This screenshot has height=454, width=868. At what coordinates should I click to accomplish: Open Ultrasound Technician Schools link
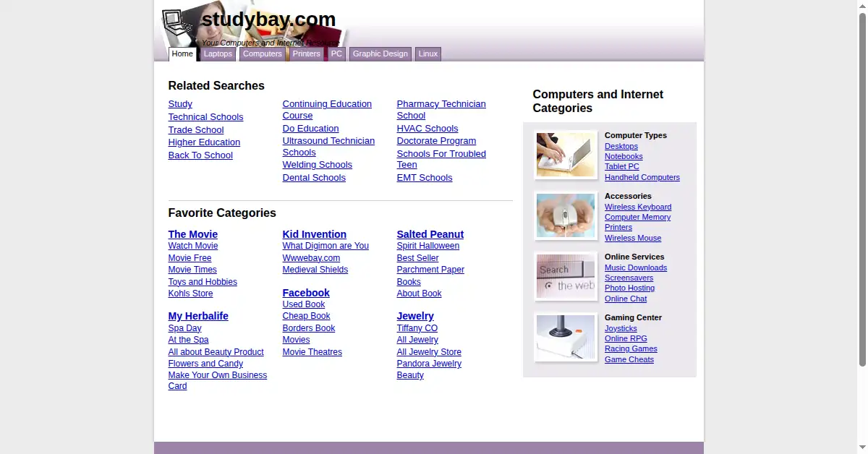(328, 147)
